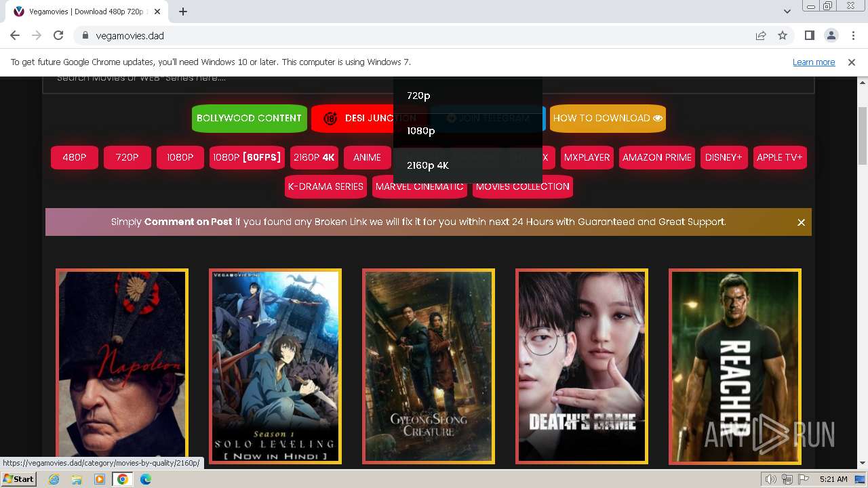Open the Reacher poster
The height and width of the screenshot is (488, 868).
point(735,366)
